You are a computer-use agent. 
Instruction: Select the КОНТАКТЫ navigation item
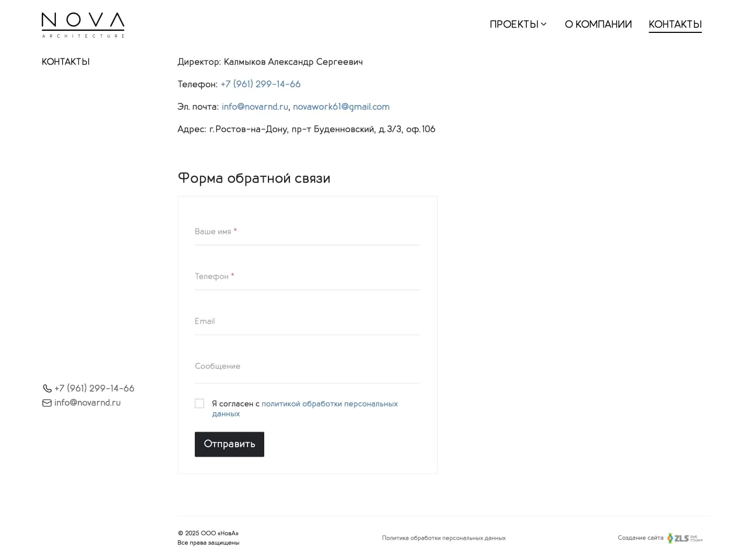(675, 24)
